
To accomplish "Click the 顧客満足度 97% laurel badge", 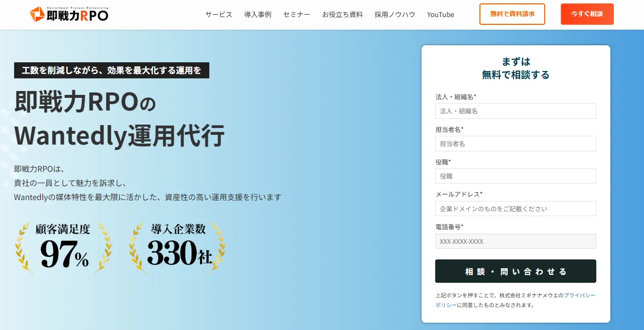I will coord(63,247).
